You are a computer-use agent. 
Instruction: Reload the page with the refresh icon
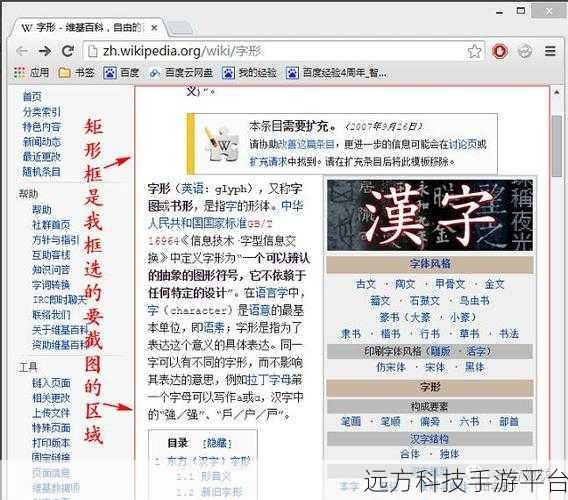(68, 51)
